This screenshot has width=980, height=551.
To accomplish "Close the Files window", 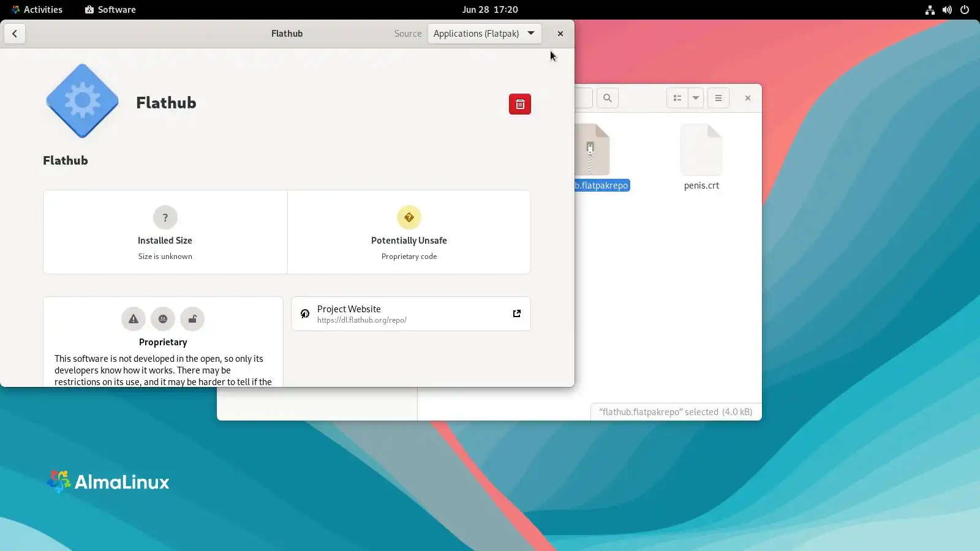I will (748, 98).
